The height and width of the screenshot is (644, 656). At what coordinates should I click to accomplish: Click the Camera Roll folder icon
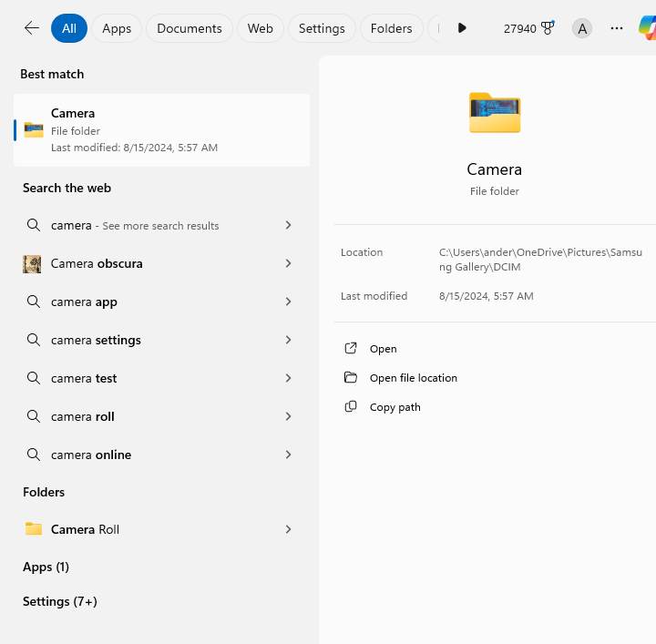(34, 529)
